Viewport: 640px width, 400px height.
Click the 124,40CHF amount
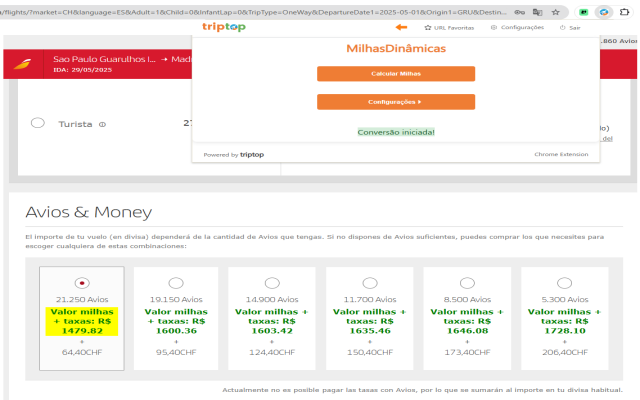(272, 352)
